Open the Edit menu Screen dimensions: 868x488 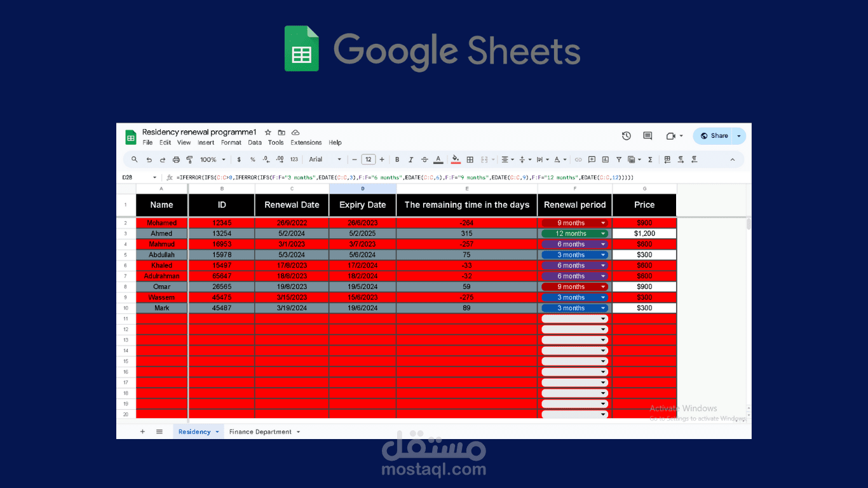click(x=165, y=143)
